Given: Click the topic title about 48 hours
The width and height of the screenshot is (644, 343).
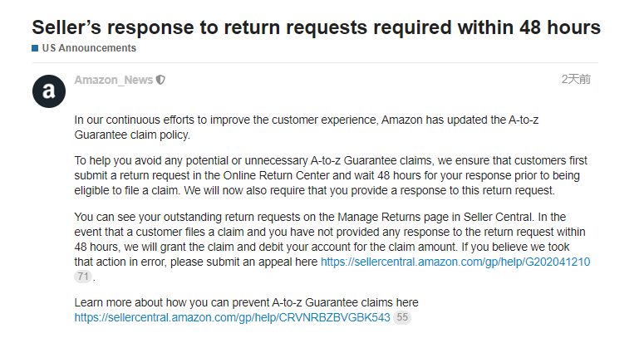Looking at the screenshot, I should pyautogui.click(x=316, y=27).
